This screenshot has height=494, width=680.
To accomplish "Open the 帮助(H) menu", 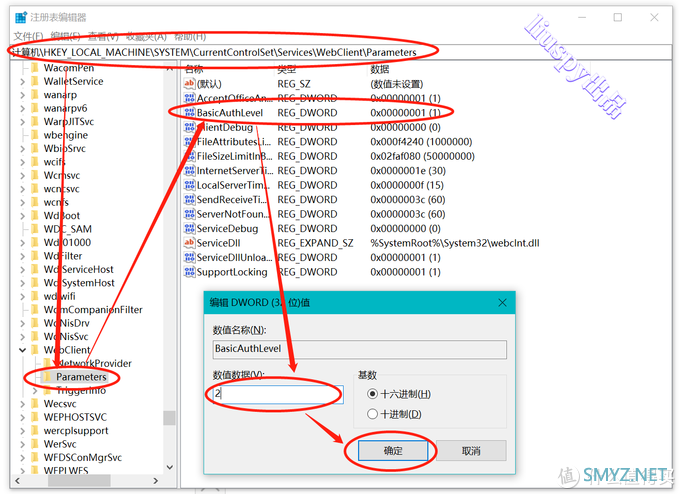I will pos(190,36).
